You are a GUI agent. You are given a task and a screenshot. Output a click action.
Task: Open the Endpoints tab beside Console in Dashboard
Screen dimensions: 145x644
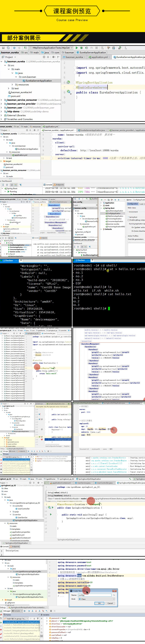(x=59, y=185)
